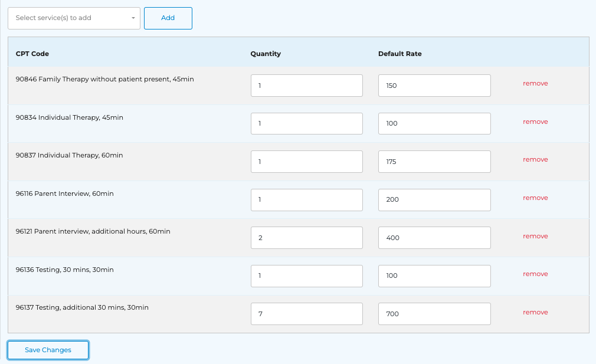596x364 pixels.
Task: Remove the 90837 Individual Therapy 60min row
Action: click(x=535, y=159)
